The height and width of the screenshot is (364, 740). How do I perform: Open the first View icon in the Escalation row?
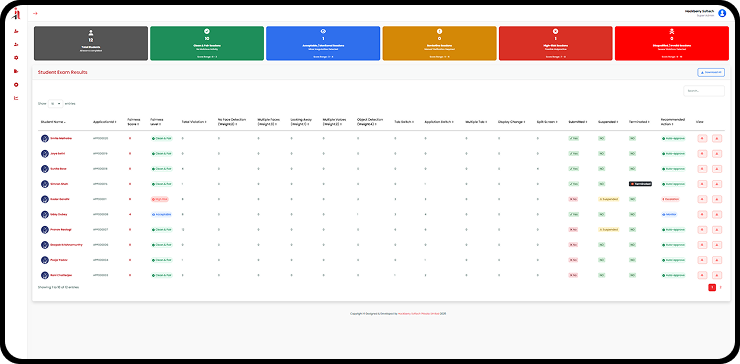pyautogui.click(x=702, y=199)
